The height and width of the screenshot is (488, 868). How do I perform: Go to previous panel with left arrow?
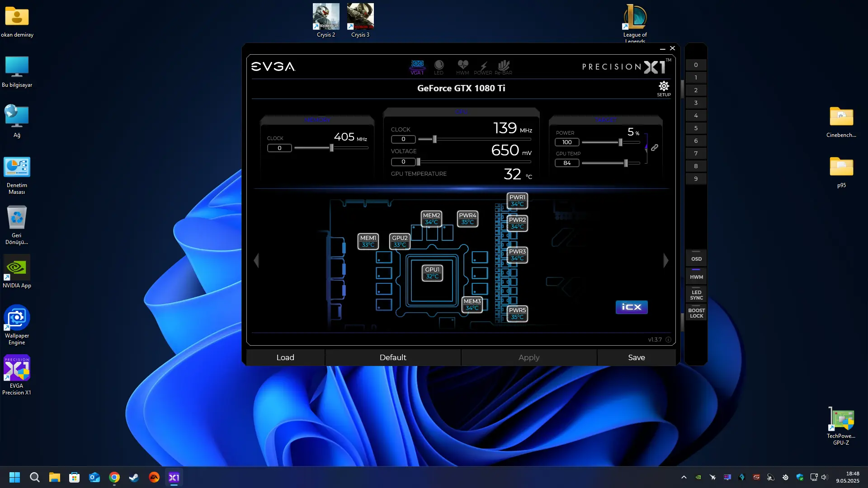point(256,260)
